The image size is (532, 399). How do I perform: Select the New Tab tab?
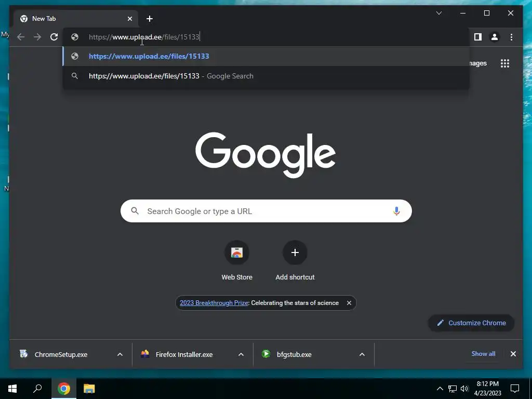tap(76, 19)
